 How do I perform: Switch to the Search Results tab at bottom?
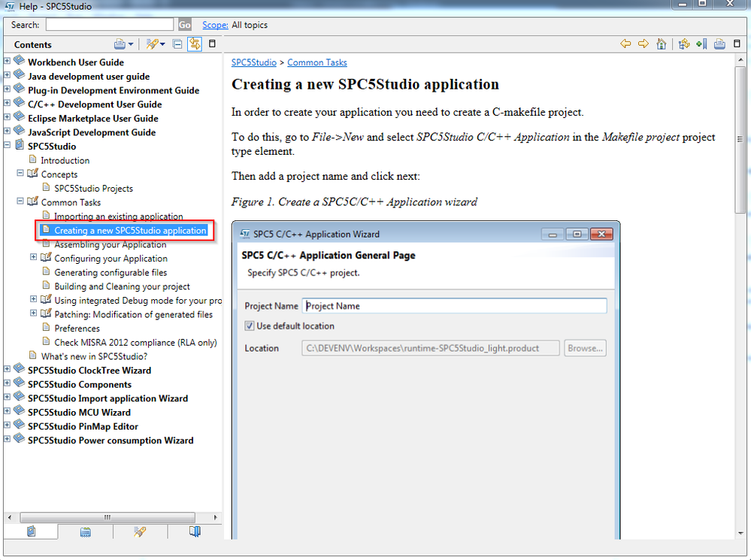[x=140, y=531]
